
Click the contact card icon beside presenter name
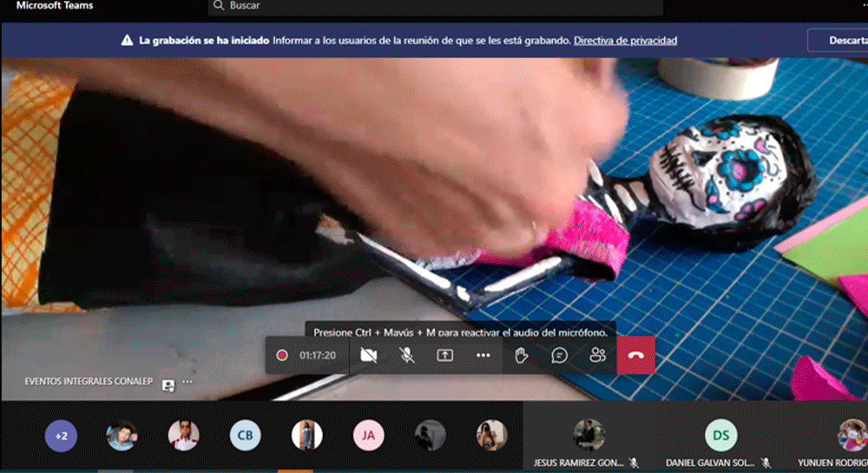point(168,383)
